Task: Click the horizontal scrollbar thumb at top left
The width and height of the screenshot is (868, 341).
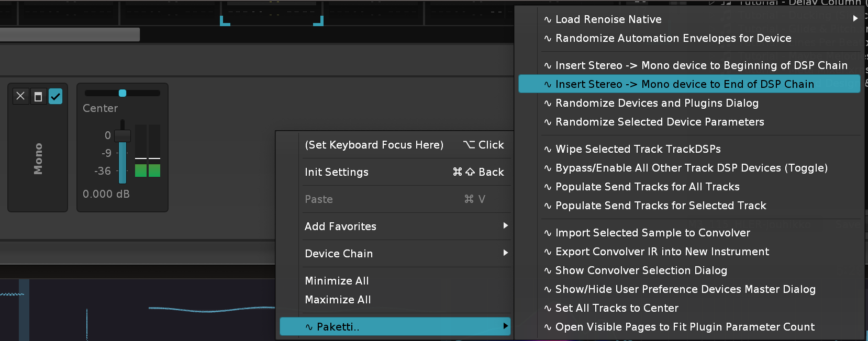Action: click(70, 35)
